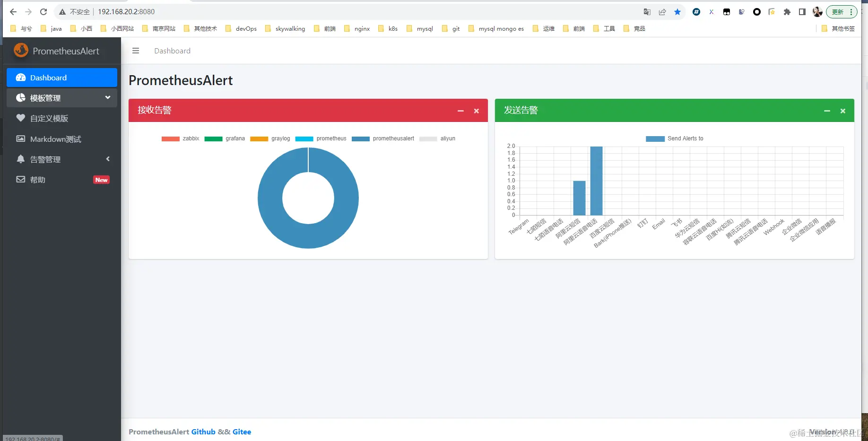The height and width of the screenshot is (441, 868).
Task: Click the not-secure warning icon in address bar
Action: pos(62,12)
